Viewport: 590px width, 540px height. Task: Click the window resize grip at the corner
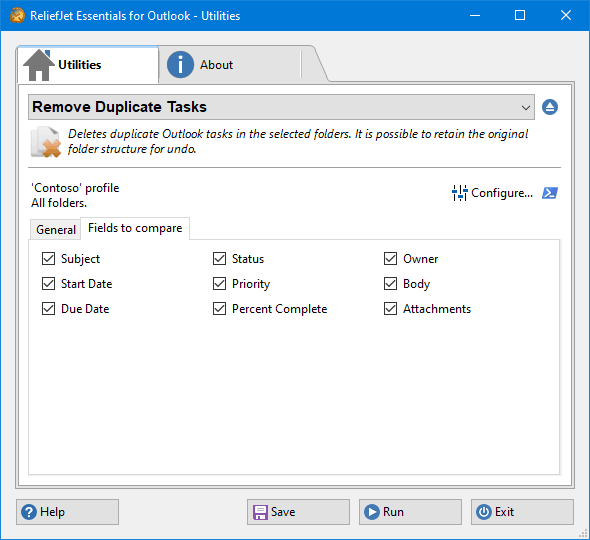pos(584,534)
